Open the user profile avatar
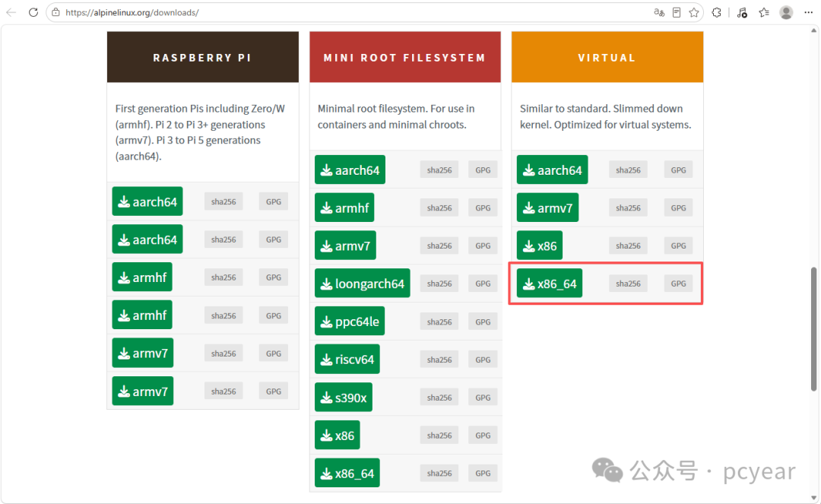 tap(786, 13)
